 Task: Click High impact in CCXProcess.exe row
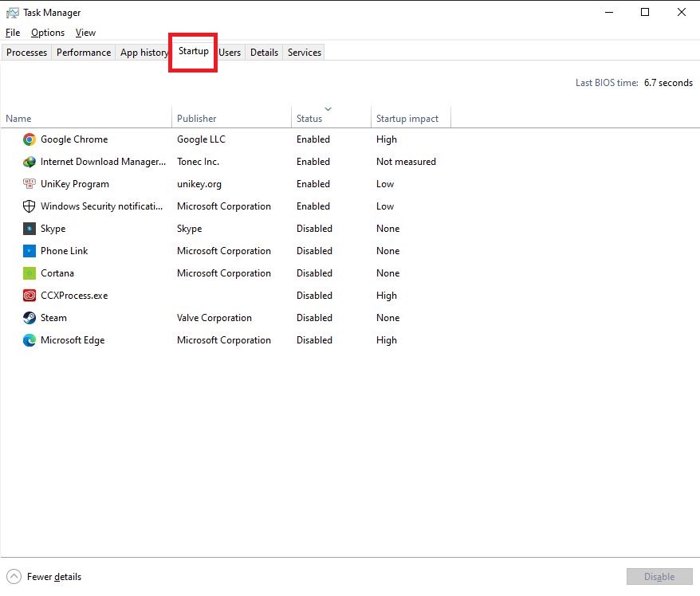[x=386, y=296]
